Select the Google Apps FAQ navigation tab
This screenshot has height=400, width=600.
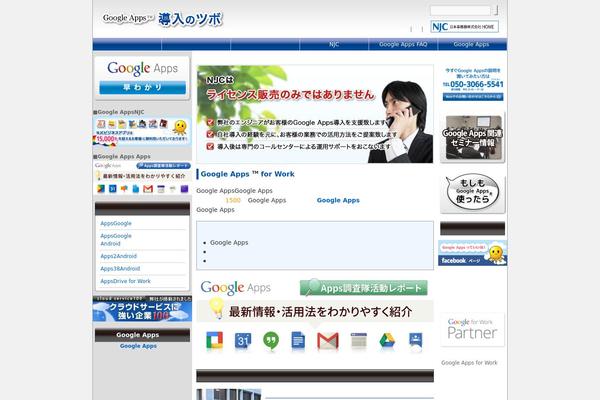pos(403,44)
